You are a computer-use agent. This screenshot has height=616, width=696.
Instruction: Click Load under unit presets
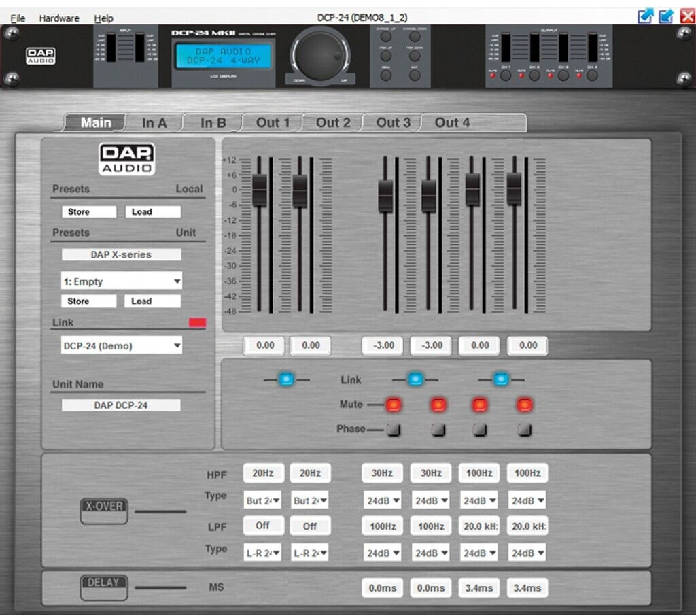(x=153, y=301)
